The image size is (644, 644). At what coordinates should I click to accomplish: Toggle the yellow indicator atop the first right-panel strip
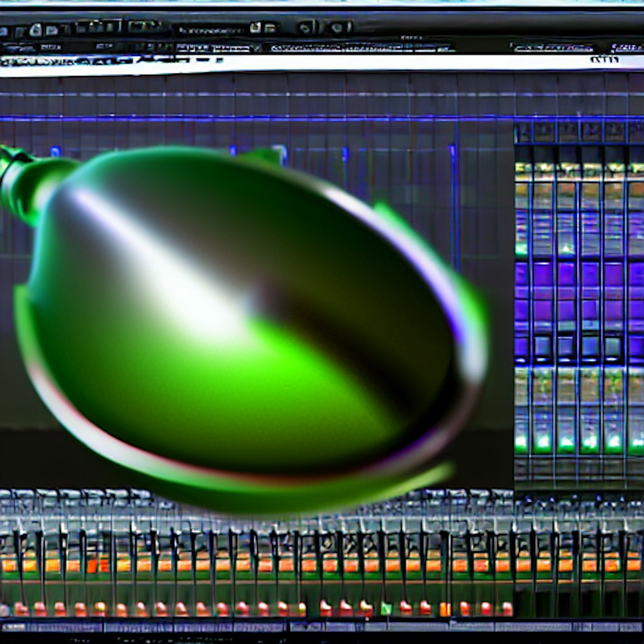(x=521, y=169)
